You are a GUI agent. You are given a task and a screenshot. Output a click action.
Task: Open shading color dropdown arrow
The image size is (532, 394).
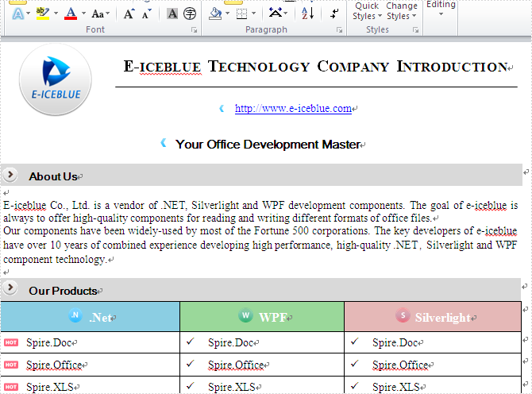tap(227, 14)
